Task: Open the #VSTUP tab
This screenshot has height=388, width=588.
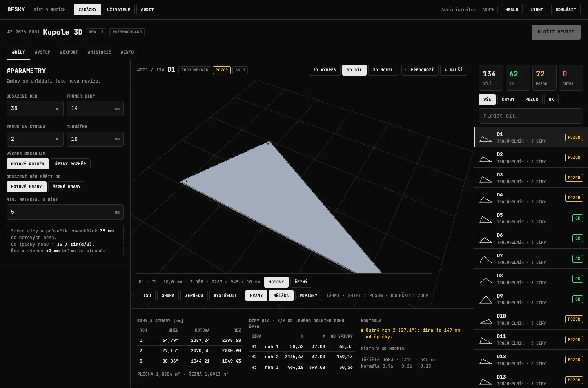Action: (x=42, y=52)
